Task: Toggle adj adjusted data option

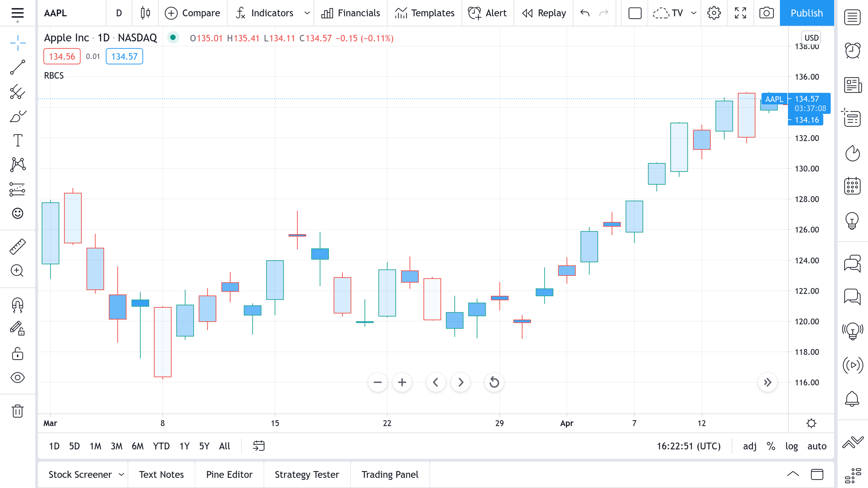Action: pos(750,446)
